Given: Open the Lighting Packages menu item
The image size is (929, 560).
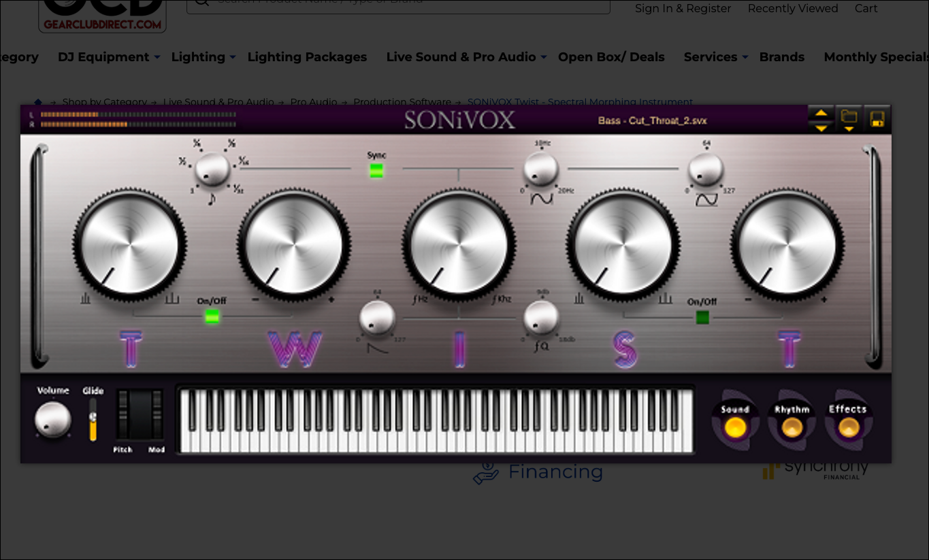Looking at the screenshot, I should (307, 57).
